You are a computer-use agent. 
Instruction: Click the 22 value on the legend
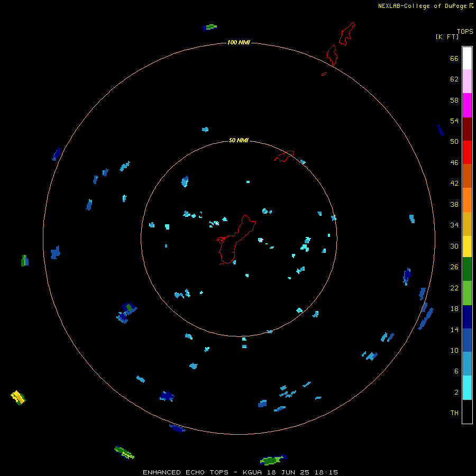tap(454, 288)
